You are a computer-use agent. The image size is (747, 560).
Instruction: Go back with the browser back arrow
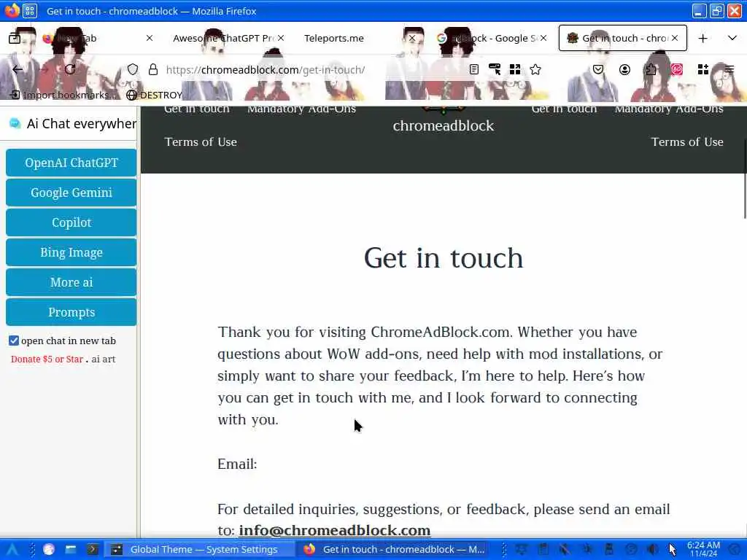[x=18, y=69]
